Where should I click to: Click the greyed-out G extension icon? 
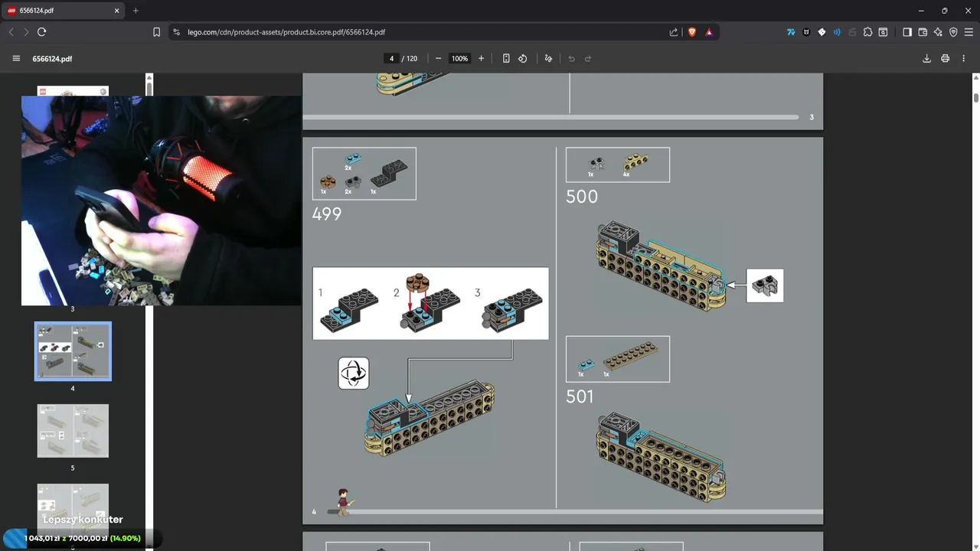click(x=852, y=32)
